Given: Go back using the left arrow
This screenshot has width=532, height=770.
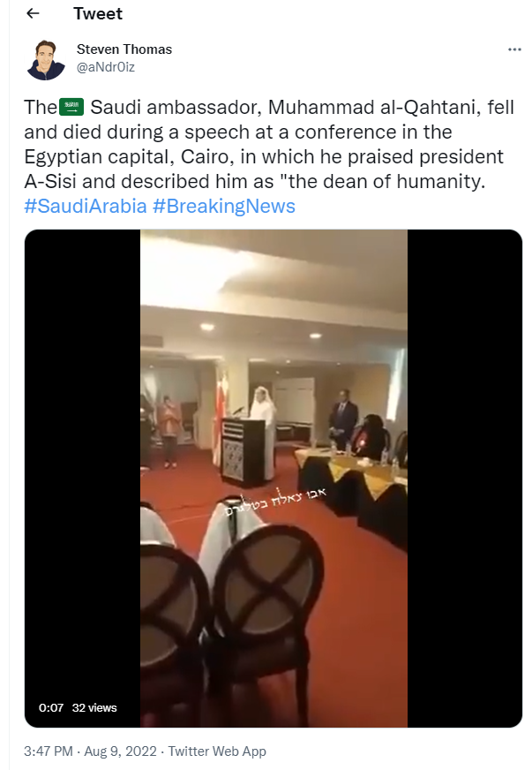Looking at the screenshot, I should click(x=33, y=14).
